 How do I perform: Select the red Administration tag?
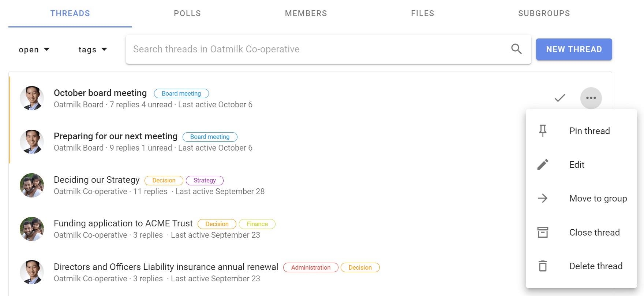[x=311, y=267]
